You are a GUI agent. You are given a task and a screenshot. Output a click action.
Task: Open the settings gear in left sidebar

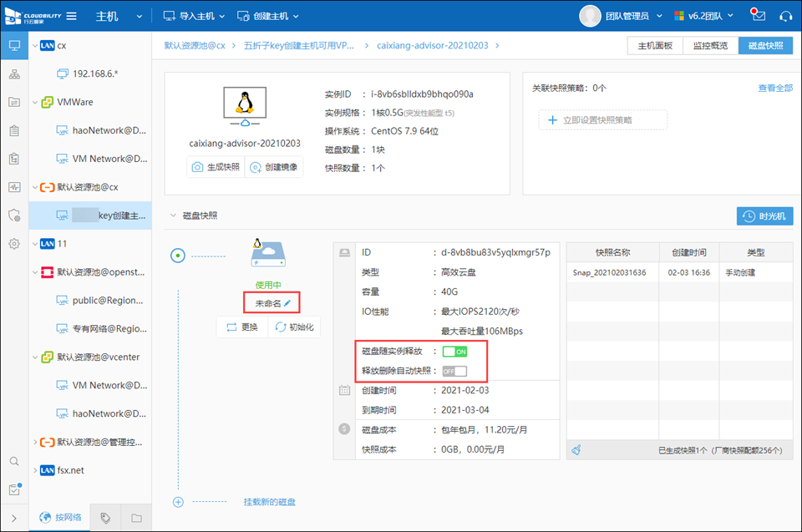(x=14, y=244)
